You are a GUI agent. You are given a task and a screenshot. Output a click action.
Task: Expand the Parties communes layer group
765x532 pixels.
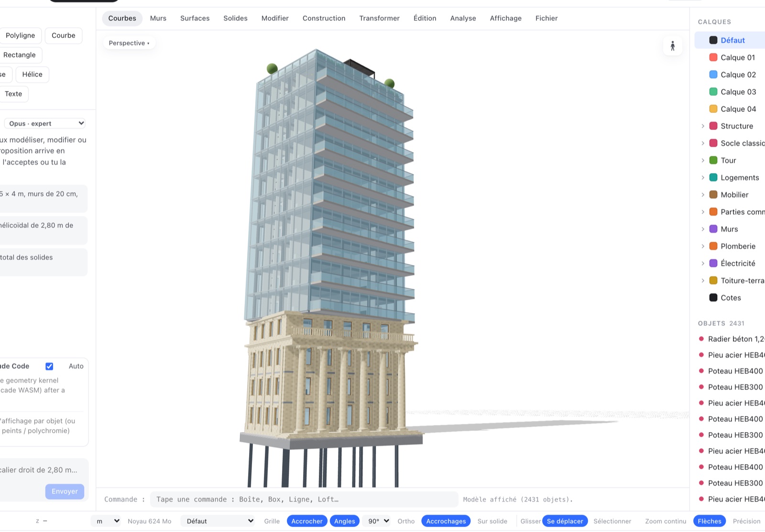(702, 212)
